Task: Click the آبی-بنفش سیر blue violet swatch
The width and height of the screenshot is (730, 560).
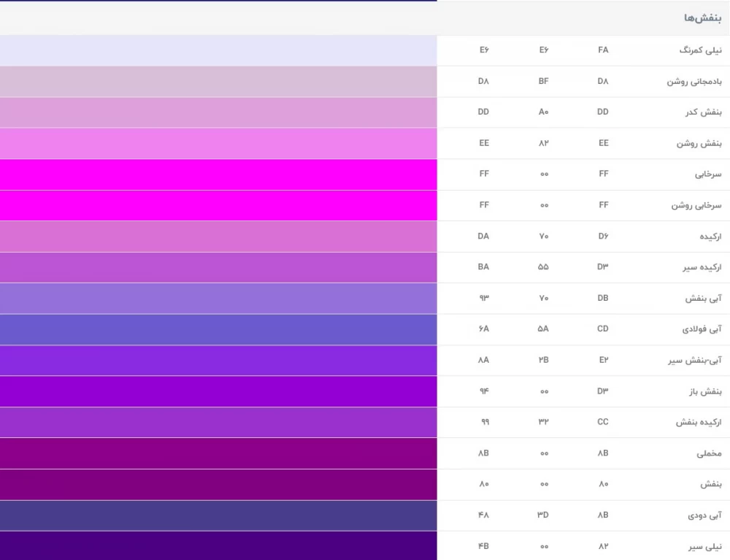Action: [218, 360]
